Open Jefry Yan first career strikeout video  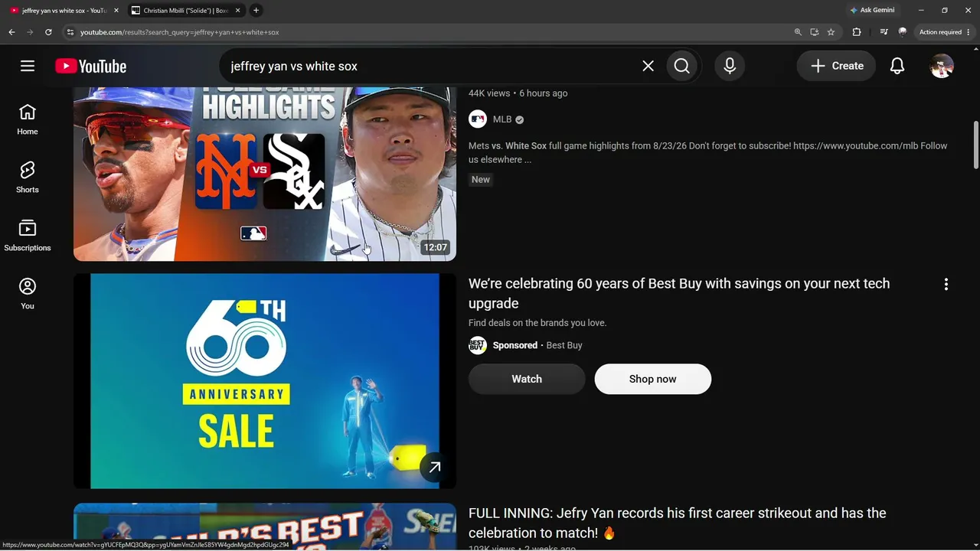(678, 523)
